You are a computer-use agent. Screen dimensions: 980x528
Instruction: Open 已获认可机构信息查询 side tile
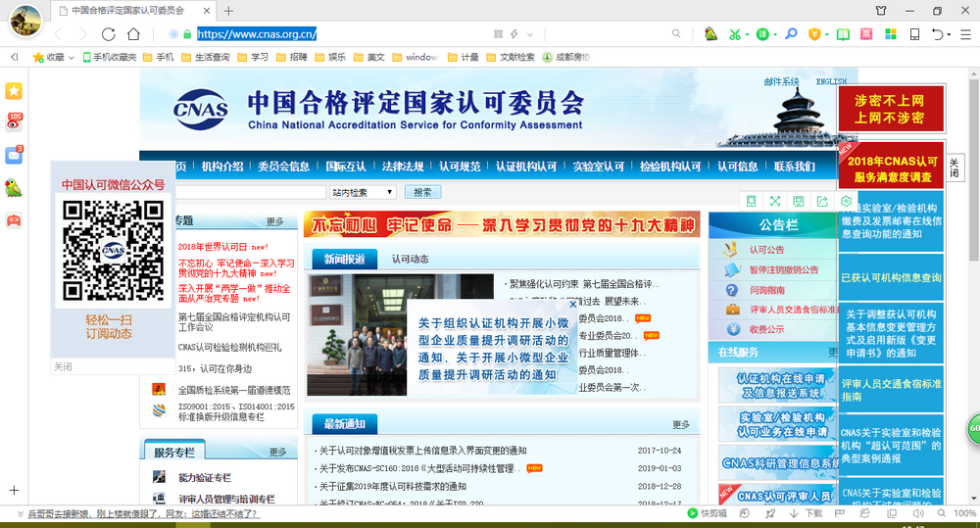click(891, 277)
